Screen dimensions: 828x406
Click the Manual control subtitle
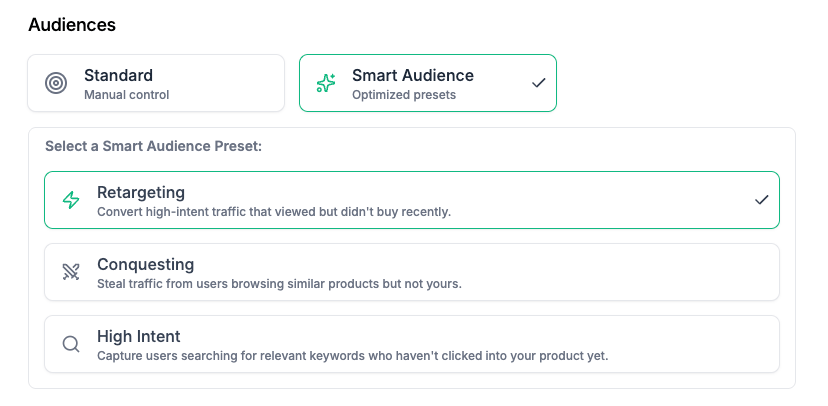(127, 95)
